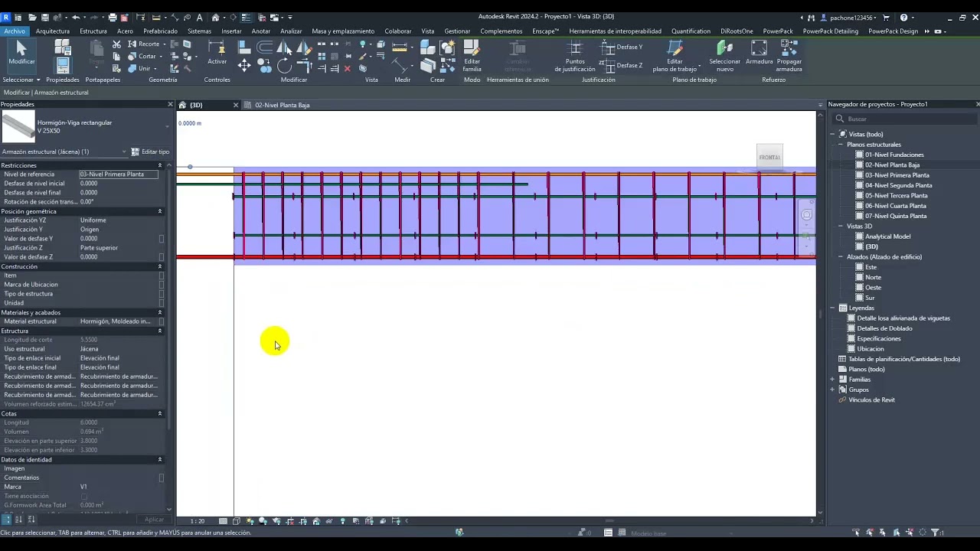Image resolution: width=980 pixels, height=551 pixels.
Task: Click the 1 : 20 view scale button
Action: click(198, 521)
